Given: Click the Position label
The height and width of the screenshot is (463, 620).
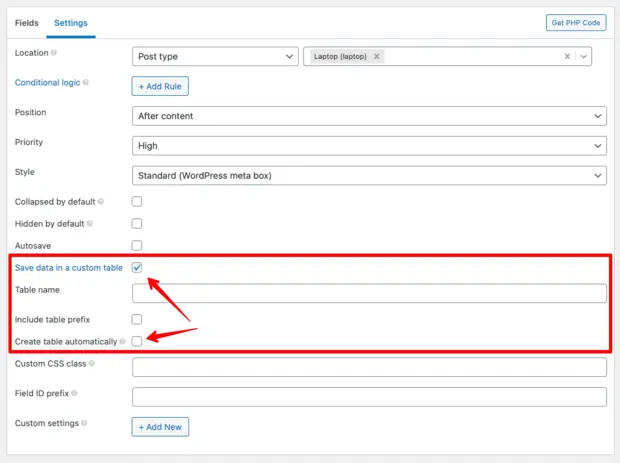Looking at the screenshot, I should (x=30, y=112).
